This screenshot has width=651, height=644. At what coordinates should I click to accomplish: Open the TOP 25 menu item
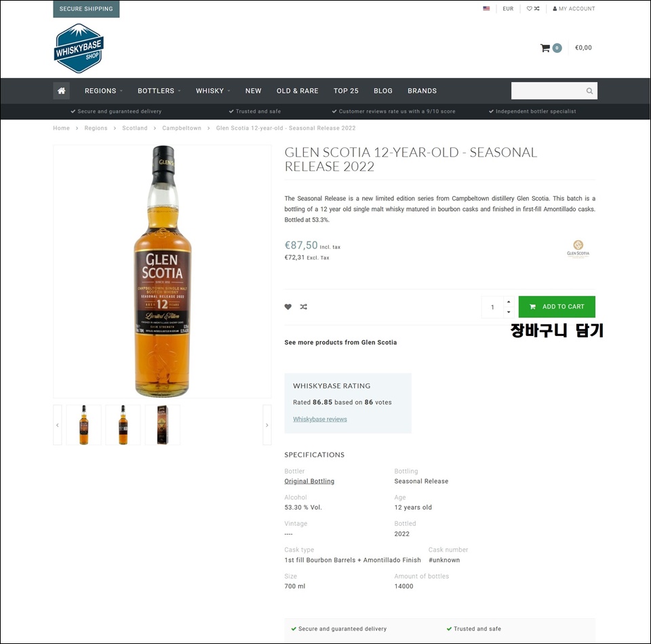346,90
